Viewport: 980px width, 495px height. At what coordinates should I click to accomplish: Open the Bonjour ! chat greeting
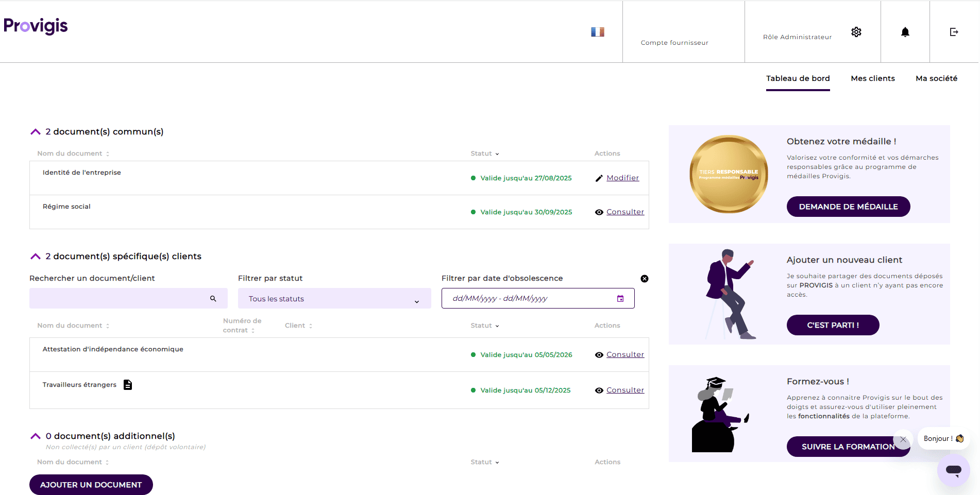943,439
